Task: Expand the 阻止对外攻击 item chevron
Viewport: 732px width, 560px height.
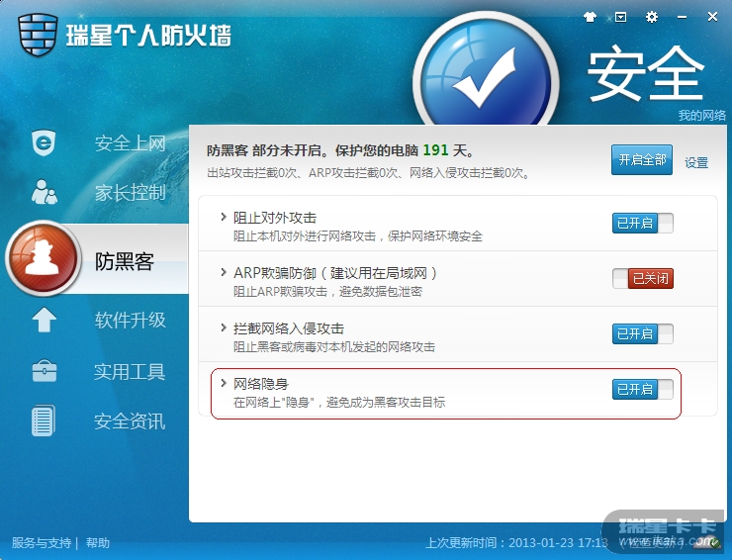Action: point(224,218)
